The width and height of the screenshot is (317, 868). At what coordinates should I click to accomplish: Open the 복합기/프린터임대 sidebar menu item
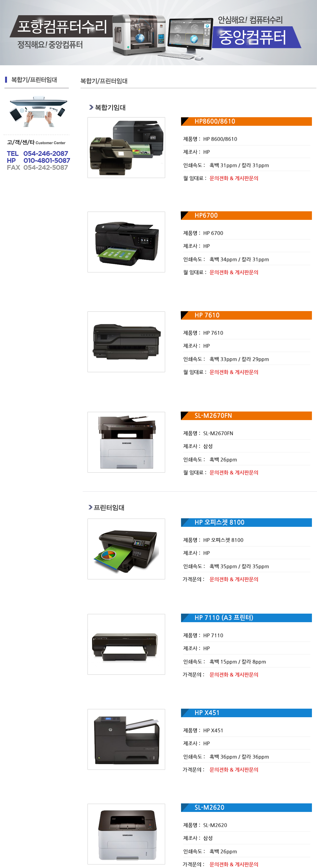tap(34, 80)
